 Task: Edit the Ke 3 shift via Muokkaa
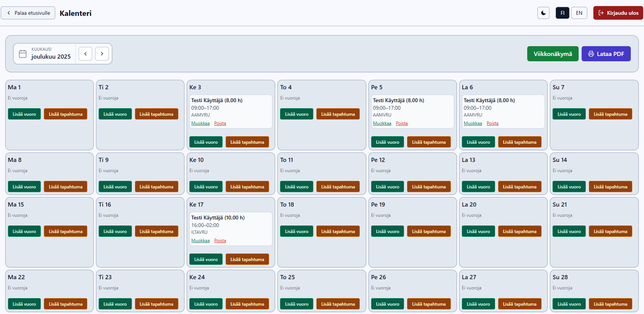pyautogui.click(x=200, y=123)
